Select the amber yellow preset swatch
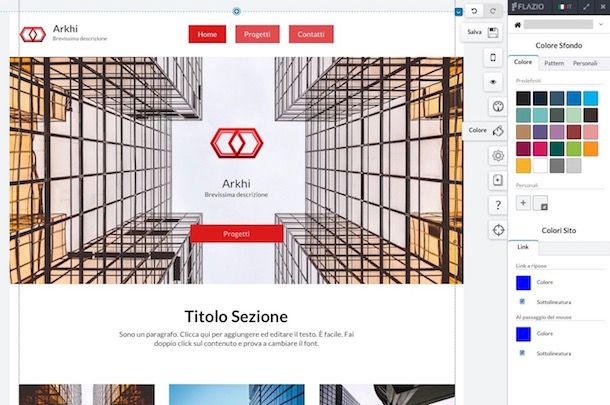The image size is (610, 405). tap(523, 166)
